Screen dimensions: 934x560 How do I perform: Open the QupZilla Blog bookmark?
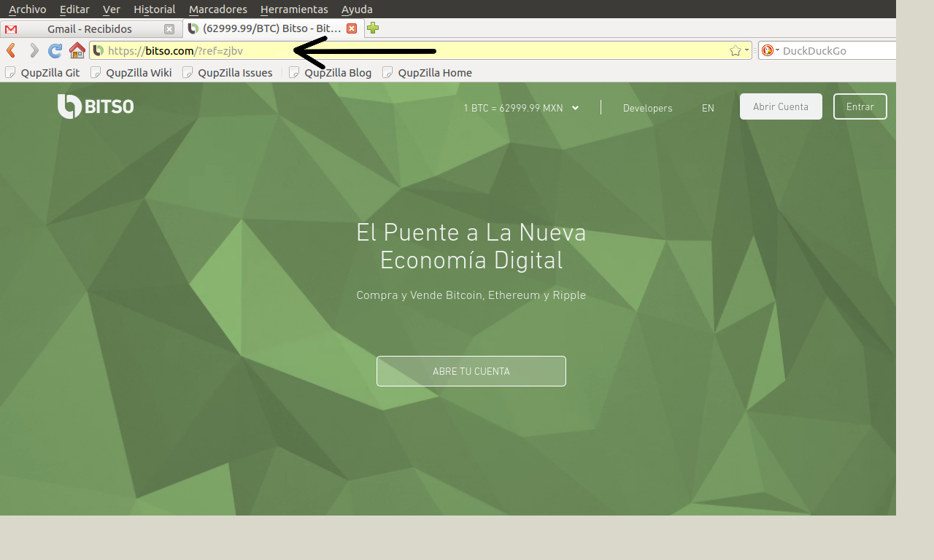point(331,72)
